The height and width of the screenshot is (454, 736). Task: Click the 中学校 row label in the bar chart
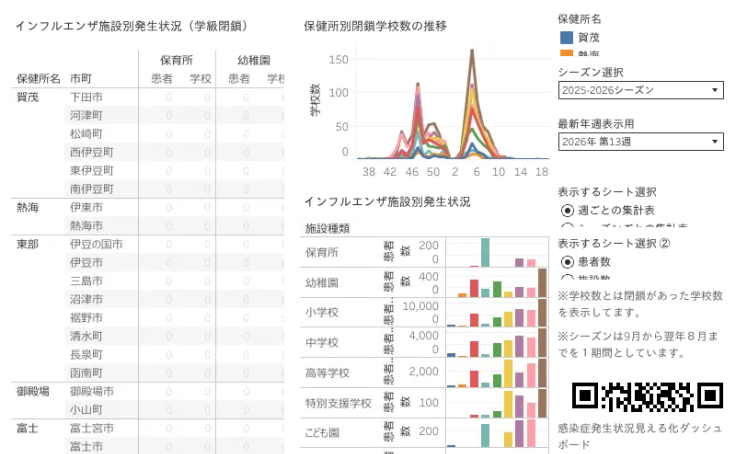322,343
